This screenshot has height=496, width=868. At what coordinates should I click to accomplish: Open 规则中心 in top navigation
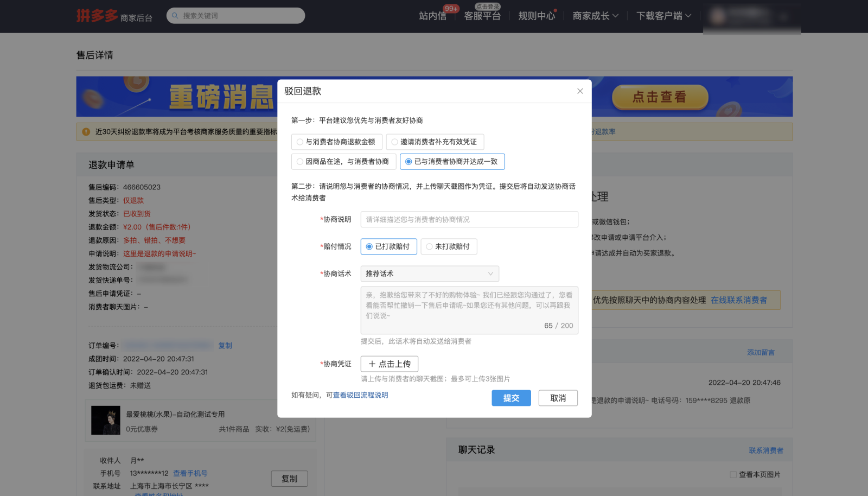click(x=537, y=16)
